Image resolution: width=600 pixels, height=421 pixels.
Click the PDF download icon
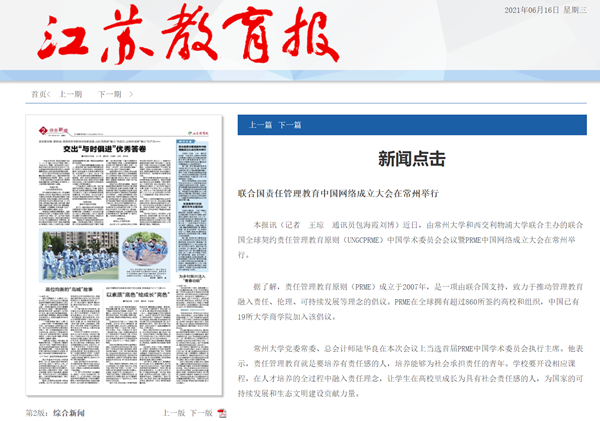click(222, 412)
